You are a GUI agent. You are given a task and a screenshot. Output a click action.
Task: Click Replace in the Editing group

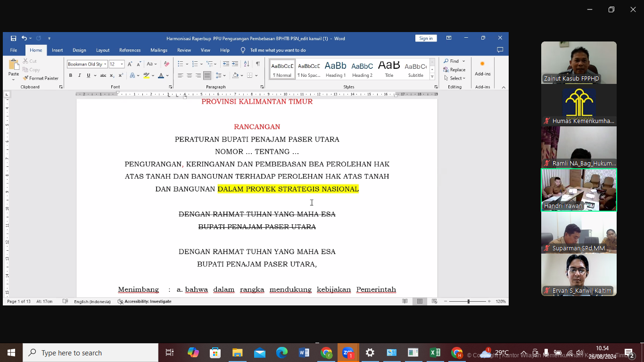pyautogui.click(x=454, y=70)
